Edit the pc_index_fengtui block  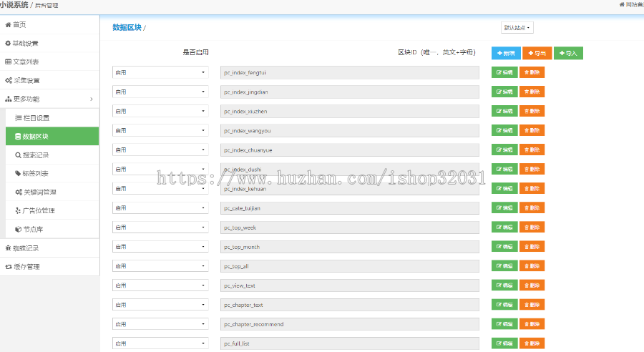pyautogui.click(x=504, y=72)
